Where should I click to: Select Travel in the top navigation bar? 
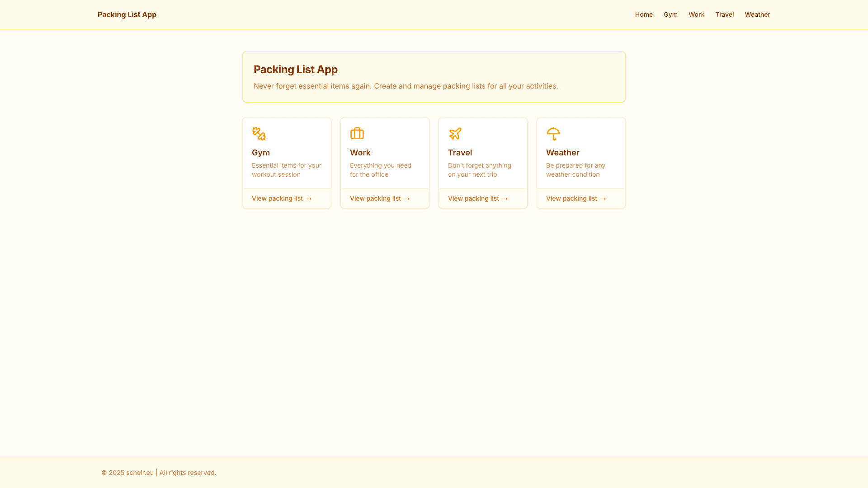pyautogui.click(x=724, y=14)
